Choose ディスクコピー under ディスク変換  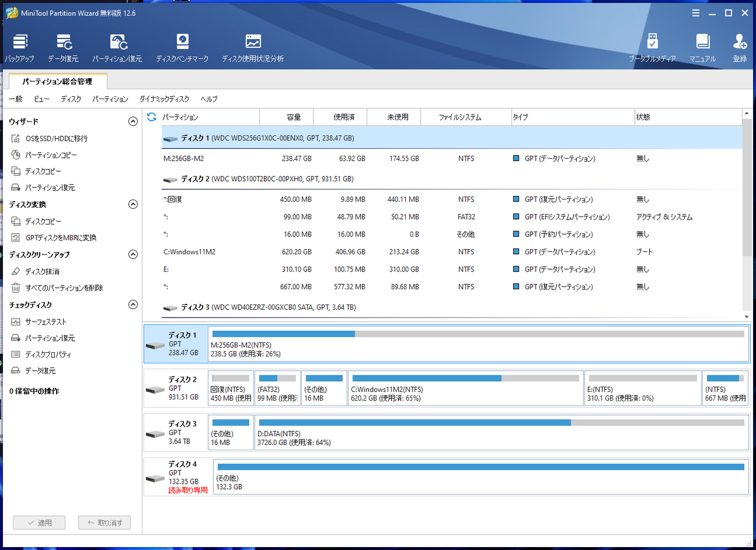coord(36,221)
